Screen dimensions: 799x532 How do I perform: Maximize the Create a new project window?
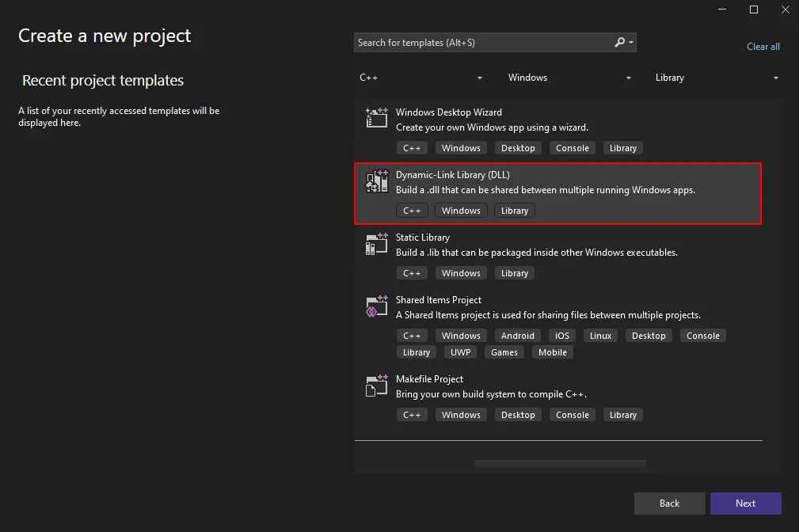click(x=754, y=9)
